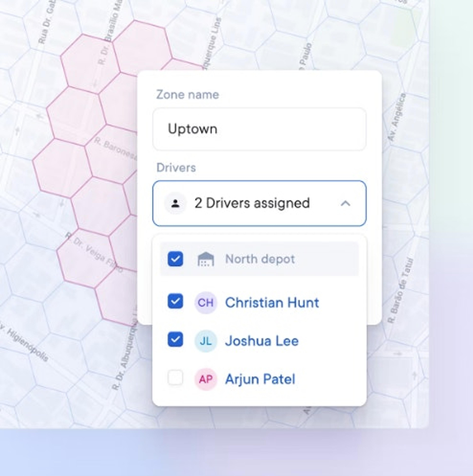Click the North depot warehouse icon
The height and width of the screenshot is (476, 473).
point(206,259)
